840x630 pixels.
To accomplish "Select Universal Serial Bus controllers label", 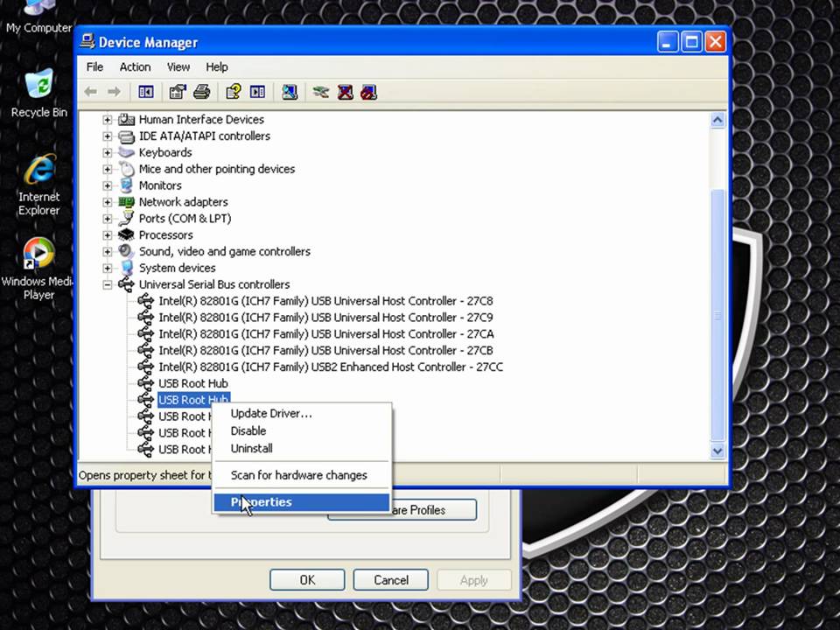I will coord(214,284).
